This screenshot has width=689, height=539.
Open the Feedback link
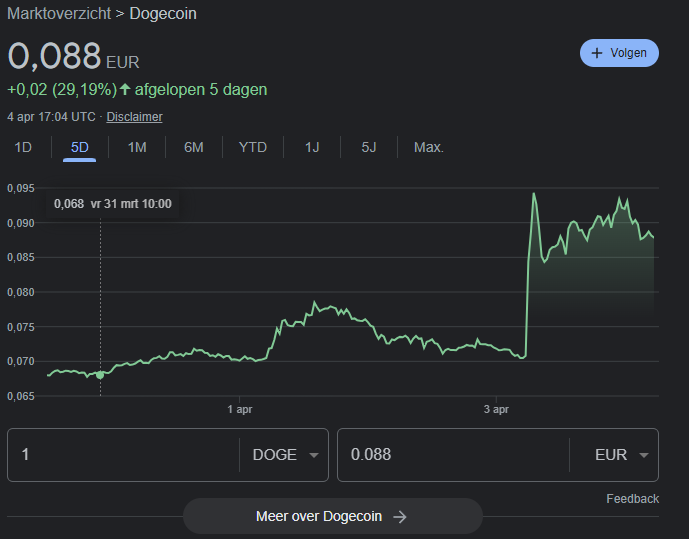(x=632, y=499)
